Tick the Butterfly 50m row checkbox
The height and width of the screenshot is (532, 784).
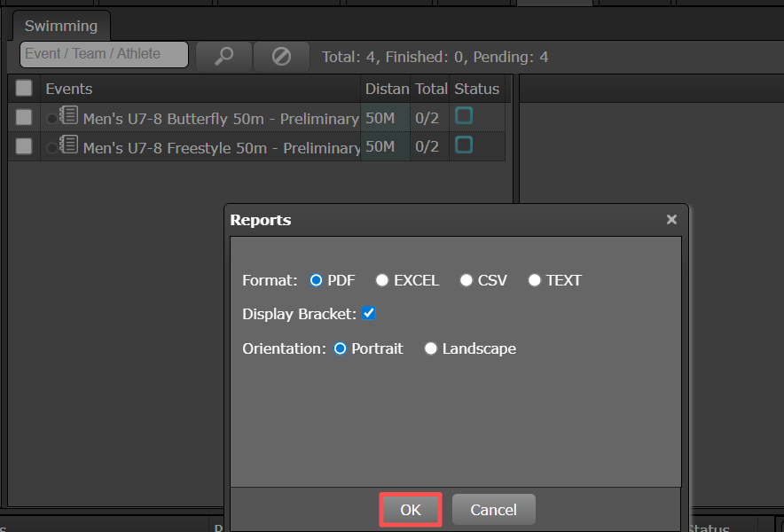(x=24, y=117)
